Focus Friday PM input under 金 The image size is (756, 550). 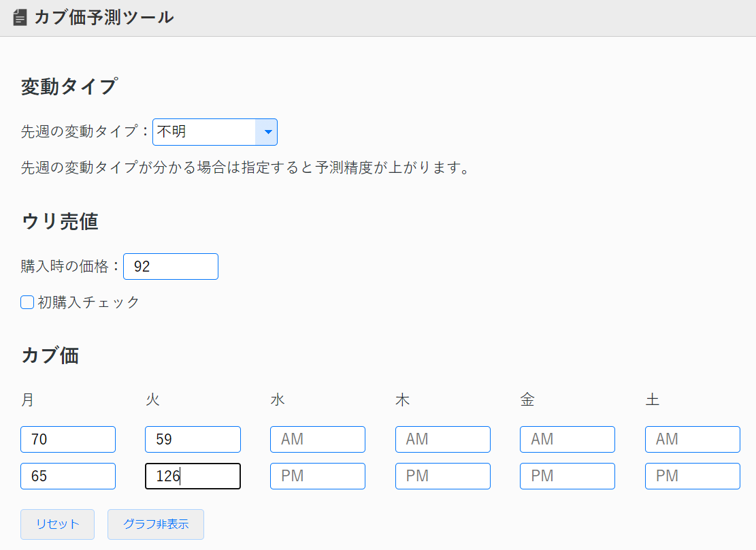567,476
